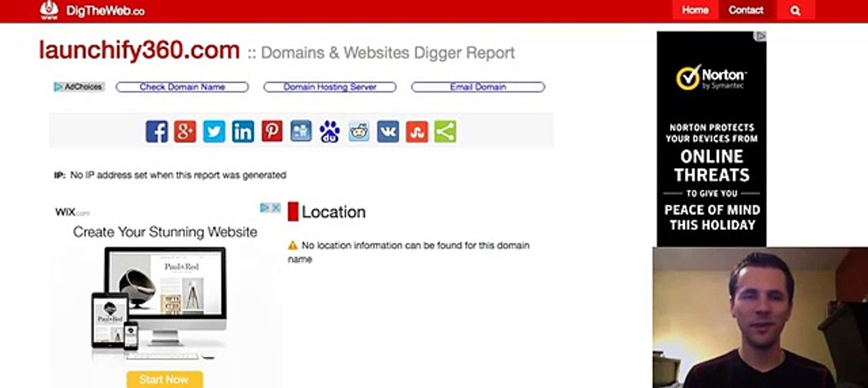Open the Contact menu item
This screenshot has width=868, height=388.
pos(746,10)
